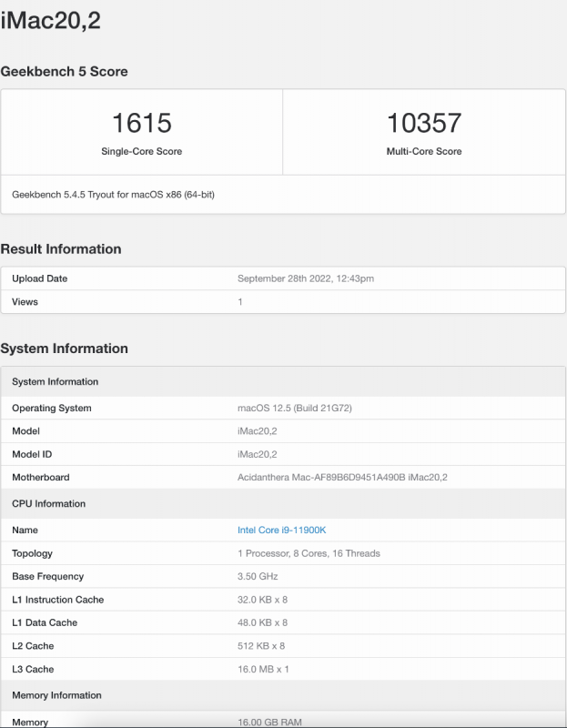Select the System Information section heading
Image resolution: width=567 pixels, height=728 pixels.
pyautogui.click(x=64, y=349)
